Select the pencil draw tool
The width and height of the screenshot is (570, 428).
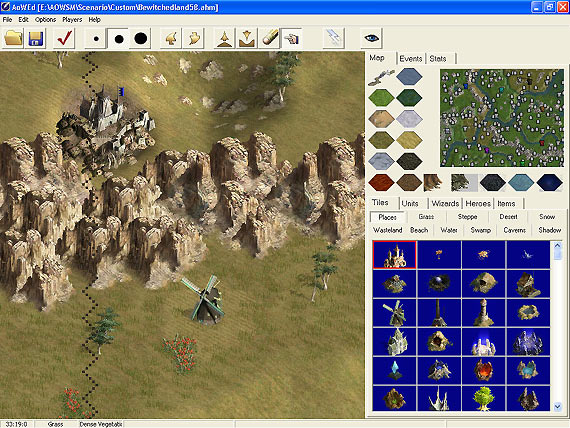[x=269, y=38]
